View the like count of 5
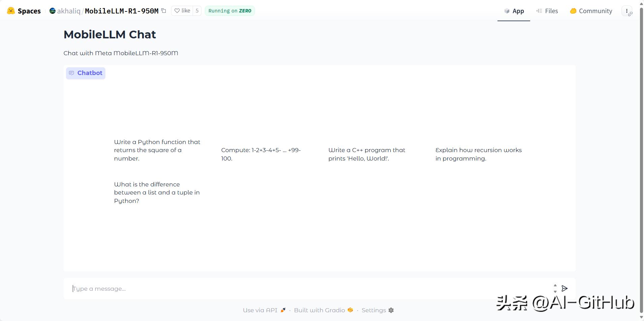The image size is (644, 321). click(197, 11)
